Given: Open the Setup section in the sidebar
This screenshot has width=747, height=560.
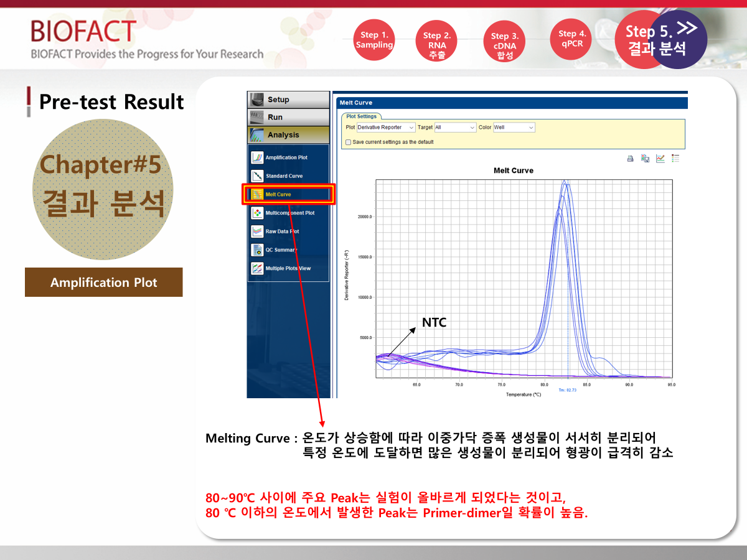Looking at the screenshot, I should click(x=288, y=100).
